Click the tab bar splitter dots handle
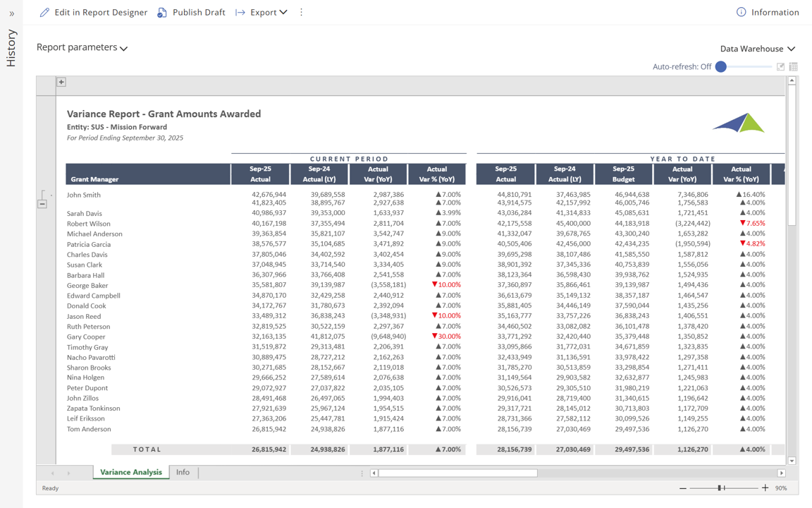Image resolution: width=812 pixels, height=508 pixels. point(362,473)
